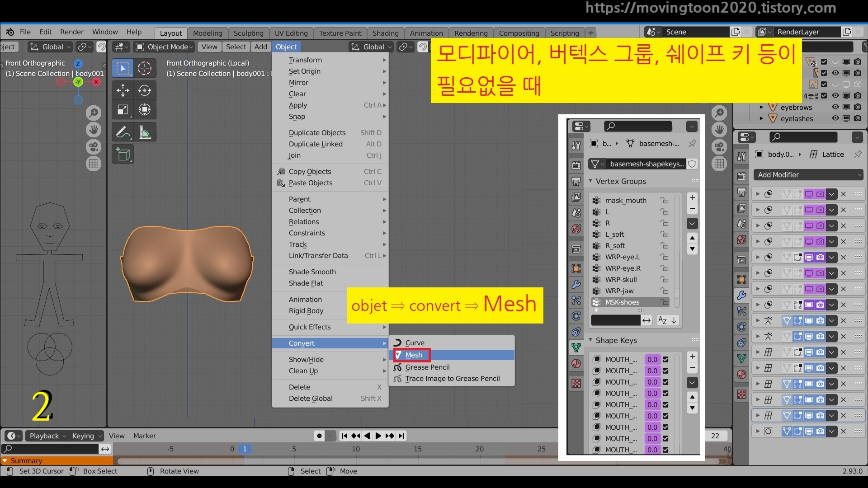Open the Modifier wrench tab in right properties
Viewport: 868px width, 488px height.
click(x=741, y=296)
